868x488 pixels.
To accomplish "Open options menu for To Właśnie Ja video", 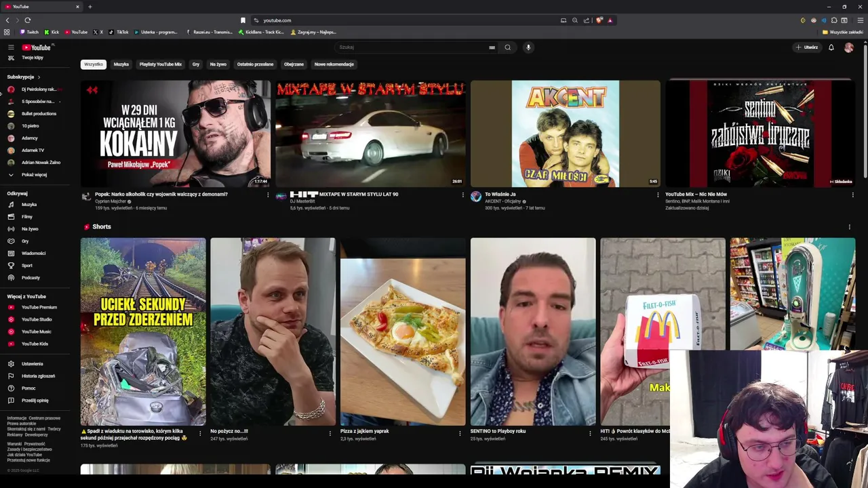I will 658,195.
